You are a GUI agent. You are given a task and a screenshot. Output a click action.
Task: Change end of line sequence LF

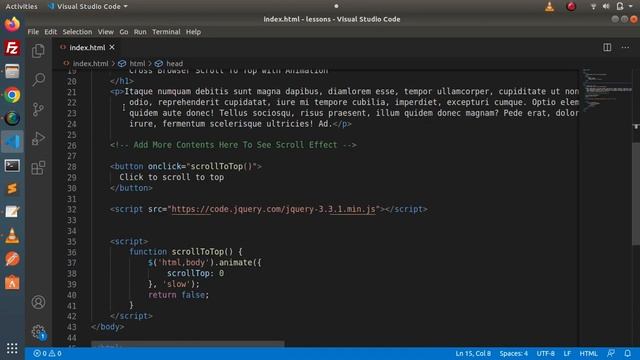567,353
